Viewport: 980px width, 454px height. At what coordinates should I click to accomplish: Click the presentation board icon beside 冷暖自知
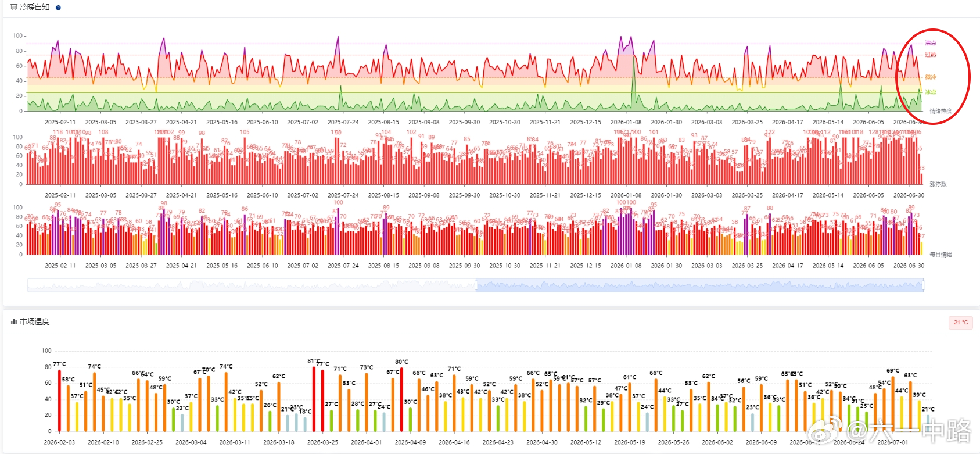(x=14, y=8)
